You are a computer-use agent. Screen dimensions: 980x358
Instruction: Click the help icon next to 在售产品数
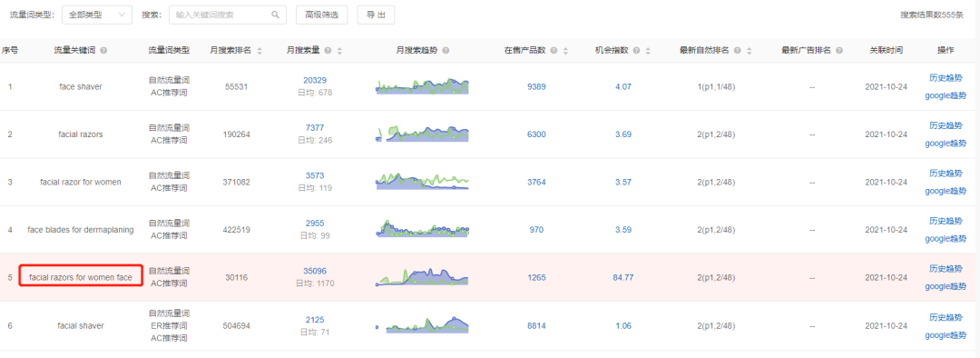(x=554, y=51)
